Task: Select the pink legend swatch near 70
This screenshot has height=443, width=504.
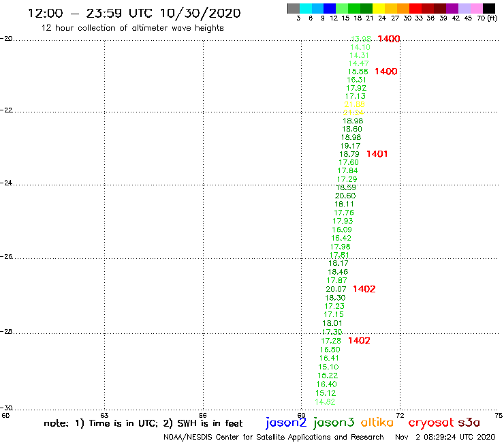Action: (x=476, y=9)
